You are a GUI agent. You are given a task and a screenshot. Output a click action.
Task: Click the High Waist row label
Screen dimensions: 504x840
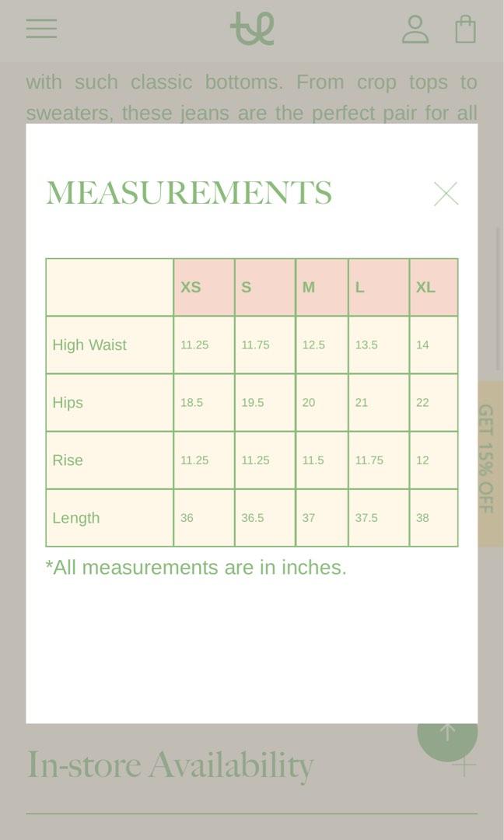[89, 345]
